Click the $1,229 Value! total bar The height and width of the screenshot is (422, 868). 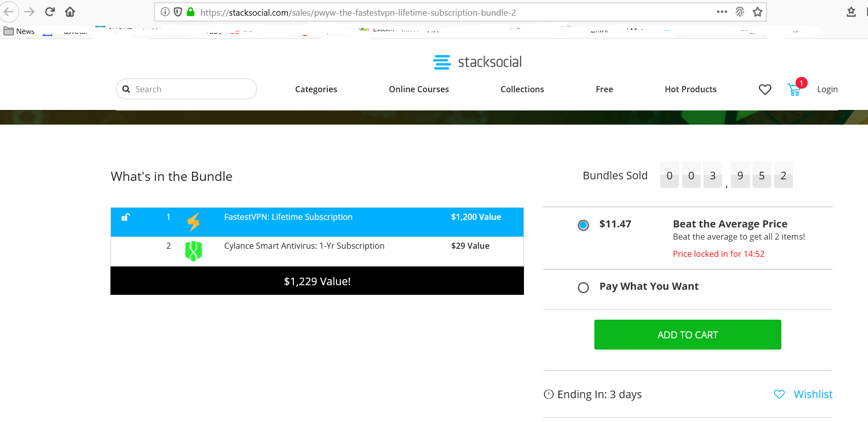pos(317,281)
